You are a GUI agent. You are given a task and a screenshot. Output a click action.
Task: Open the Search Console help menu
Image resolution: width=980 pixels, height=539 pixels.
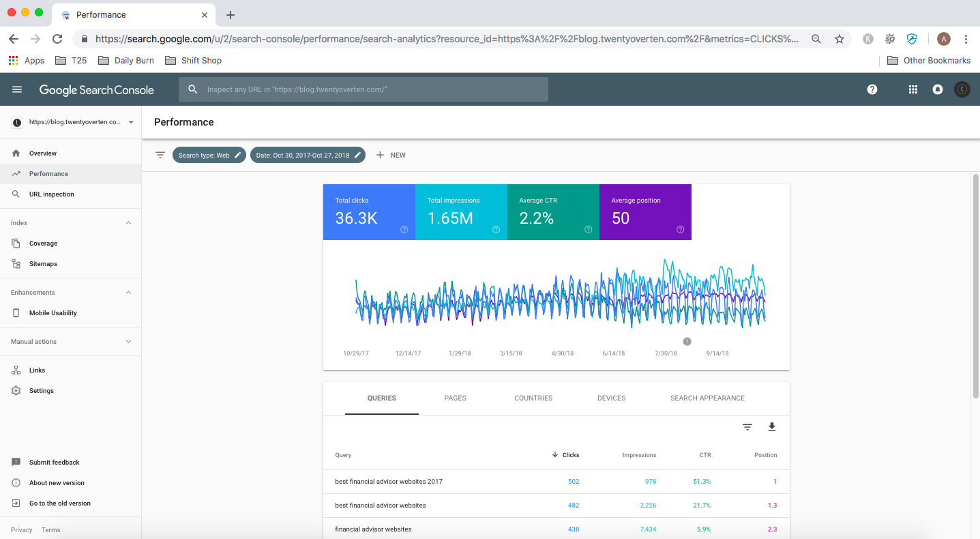pyautogui.click(x=872, y=89)
